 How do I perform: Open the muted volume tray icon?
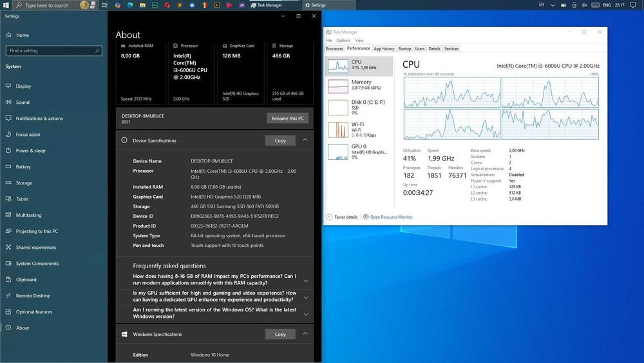click(585, 5)
